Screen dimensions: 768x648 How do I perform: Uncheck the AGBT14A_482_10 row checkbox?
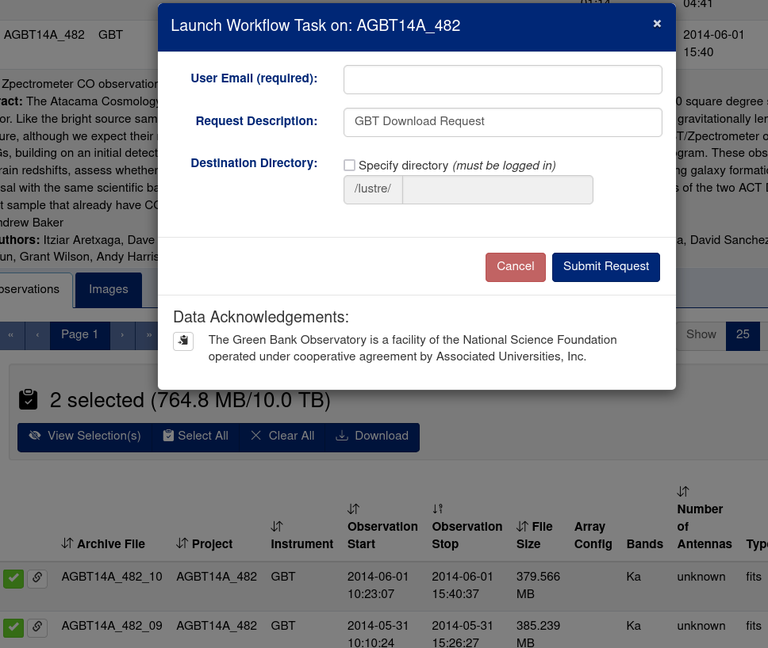pos(13,578)
